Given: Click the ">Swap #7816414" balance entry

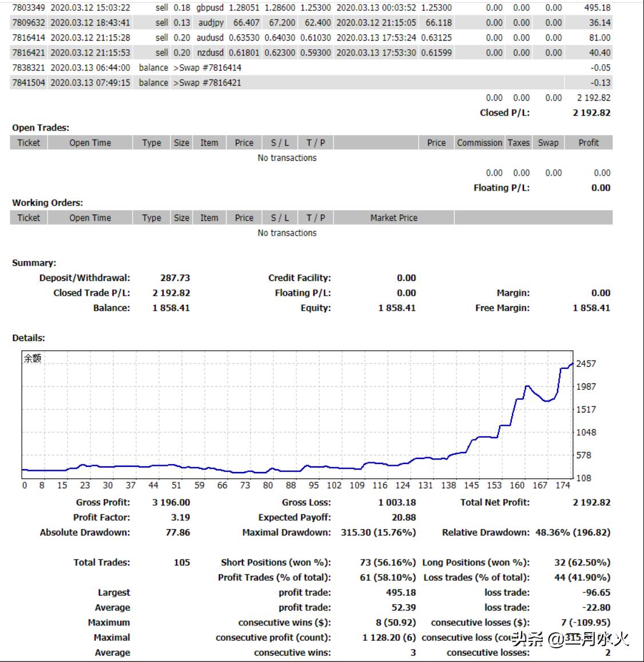Looking at the screenshot, I should pyautogui.click(x=207, y=68).
